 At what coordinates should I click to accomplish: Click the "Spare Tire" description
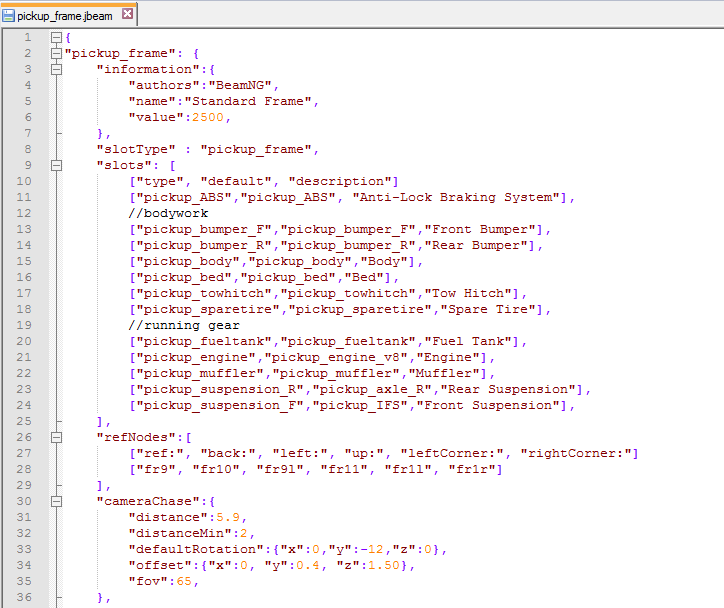click(491, 309)
